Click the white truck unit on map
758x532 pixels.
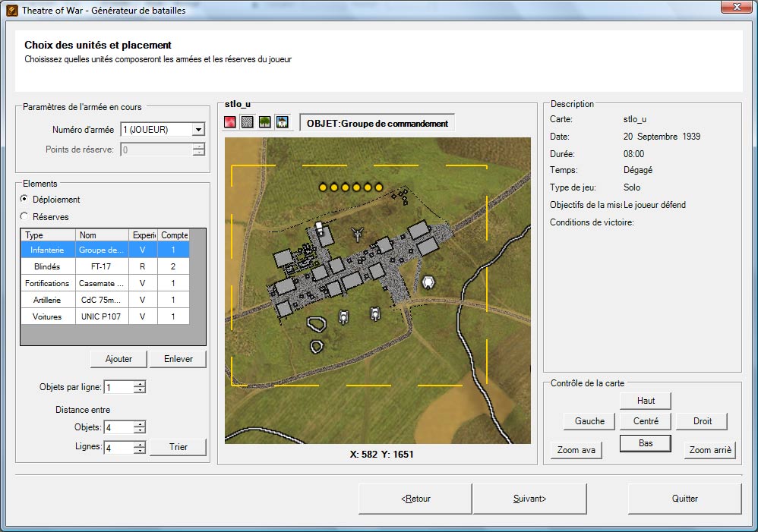(x=320, y=228)
